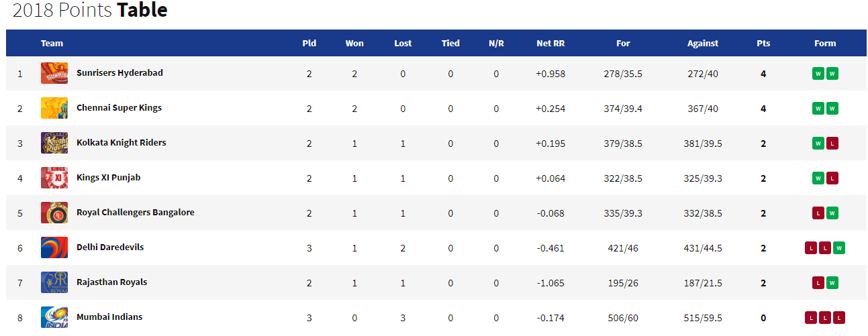The width and height of the screenshot is (868, 336).
Task: Select the Royal Challengers Bangalore name
Action: (x=136, y=213)
